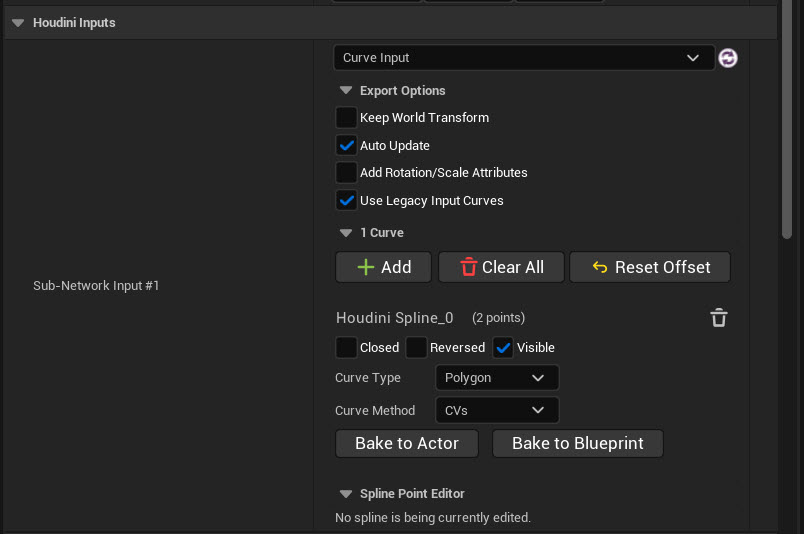Enable Add Rotation/Scale Attributes checkbox
The image size is (804, 534).
point(346,172)
